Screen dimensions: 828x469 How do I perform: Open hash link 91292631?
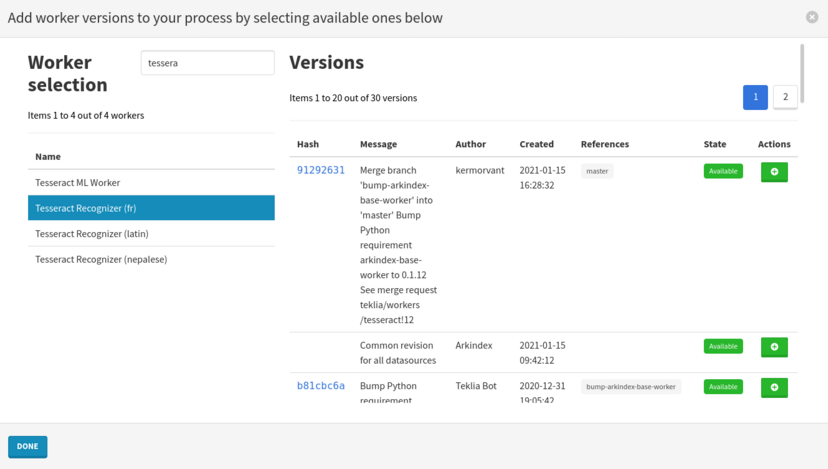coord(320,170)
